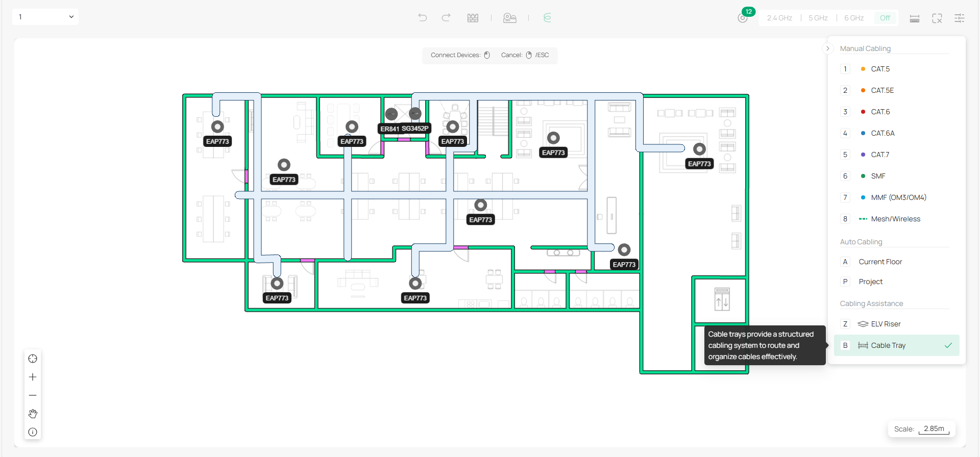Click the undo arrow icon

[422, 18]
